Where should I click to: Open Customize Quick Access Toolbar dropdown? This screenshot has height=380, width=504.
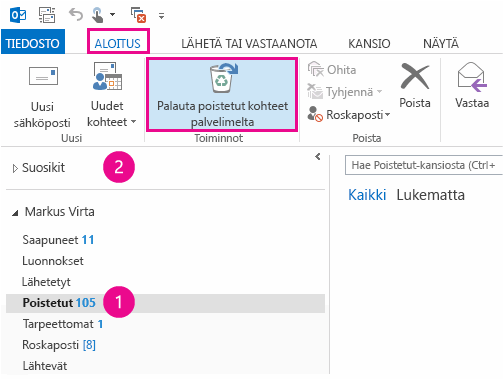(x=161, y=16)
